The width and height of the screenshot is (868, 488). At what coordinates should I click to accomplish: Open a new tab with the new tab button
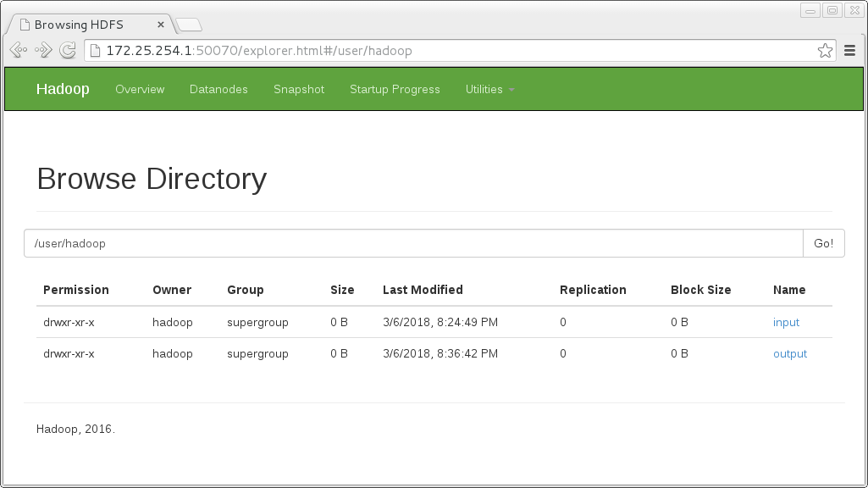coord(189,25)
